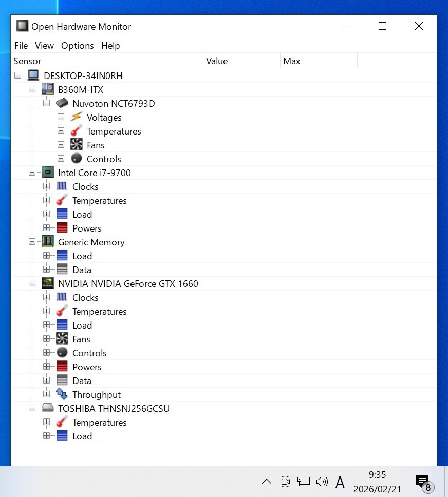
Task: Click the Max column header
Action: 319,61
